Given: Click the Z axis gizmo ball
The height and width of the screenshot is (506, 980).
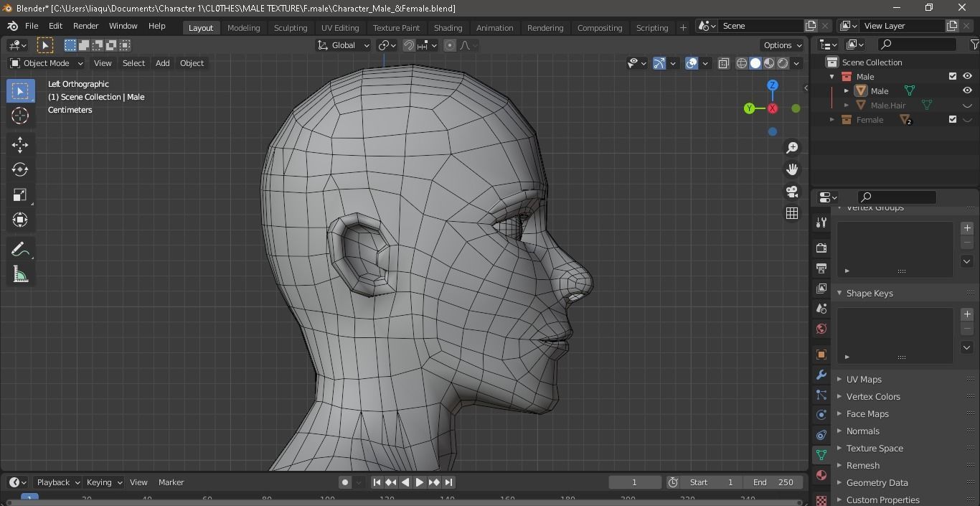Looking at the screenshot, I should (x=773, y=85).
